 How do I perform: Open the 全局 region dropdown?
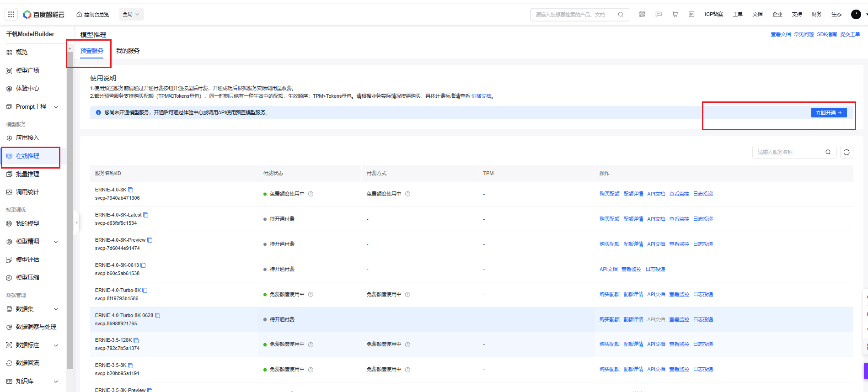131,14
